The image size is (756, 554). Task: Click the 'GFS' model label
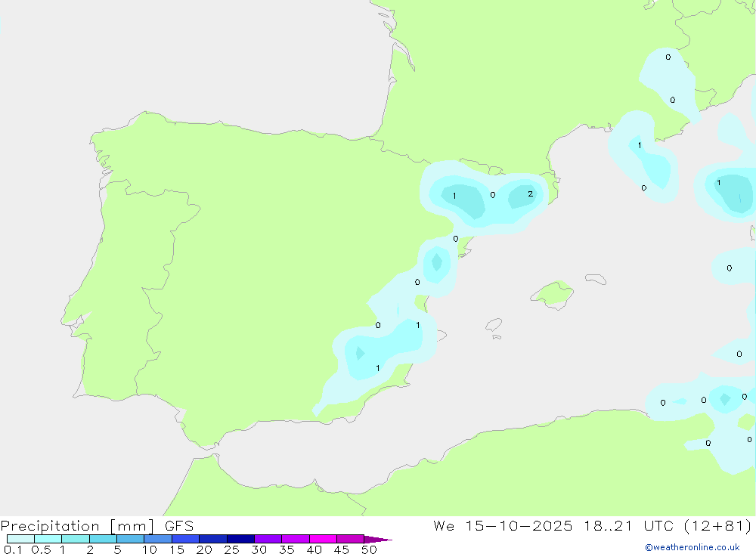pyautogui.click(x=179, y=526)
